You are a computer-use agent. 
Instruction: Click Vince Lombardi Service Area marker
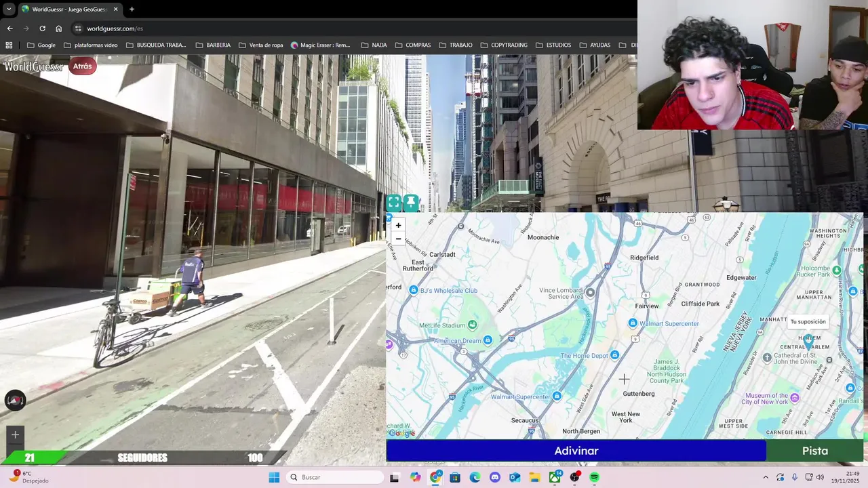point(591,293)
